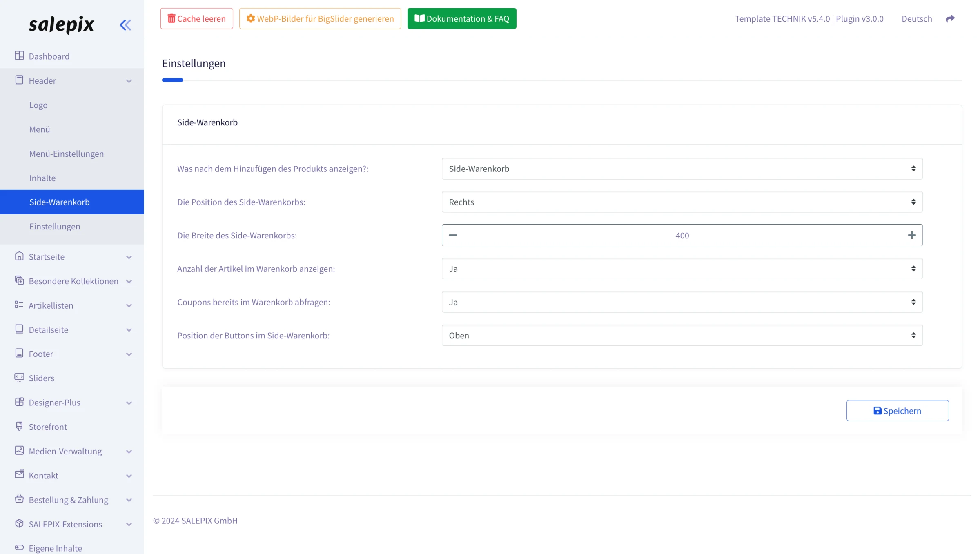Switch language via Deutsch link
The width and height of the screenshot is (980, 554).
[x=917, y=18]
